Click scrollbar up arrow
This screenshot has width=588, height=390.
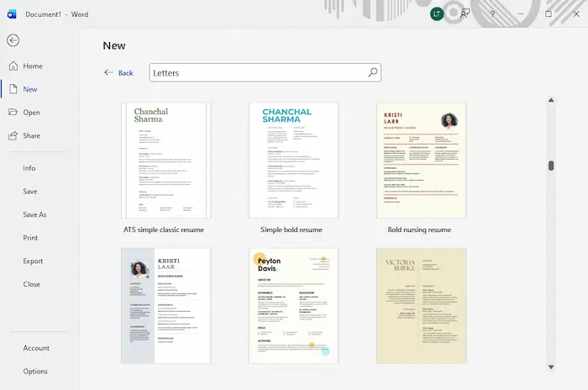(551, 100)
